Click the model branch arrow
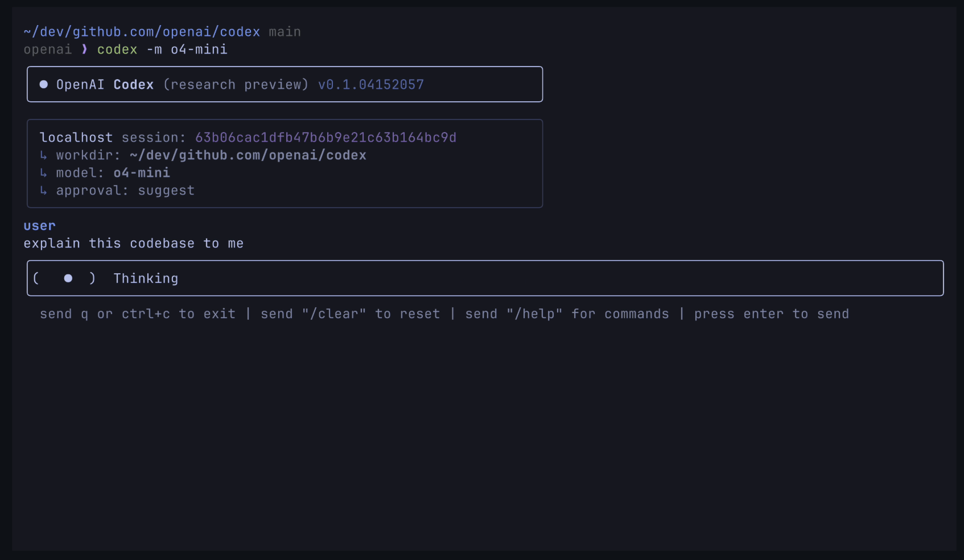This screenshot has width=964, height=560. (x=44, y=172)
